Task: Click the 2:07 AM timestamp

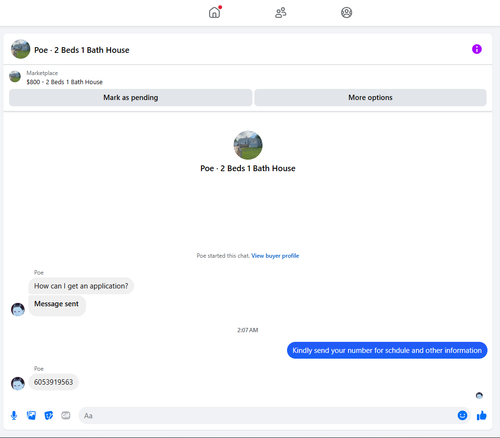Action: coord(248,330)
